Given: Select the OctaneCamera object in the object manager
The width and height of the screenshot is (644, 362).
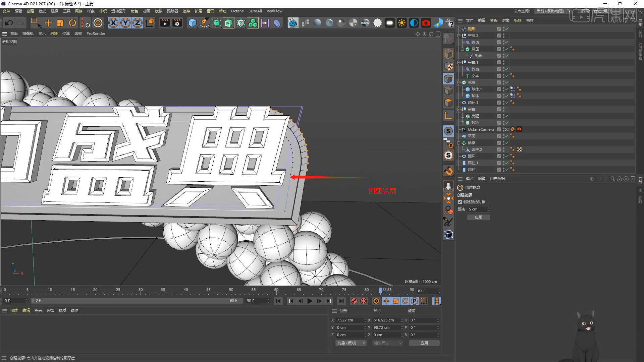Looking at the screenshot, I should (x=480, y=129).
